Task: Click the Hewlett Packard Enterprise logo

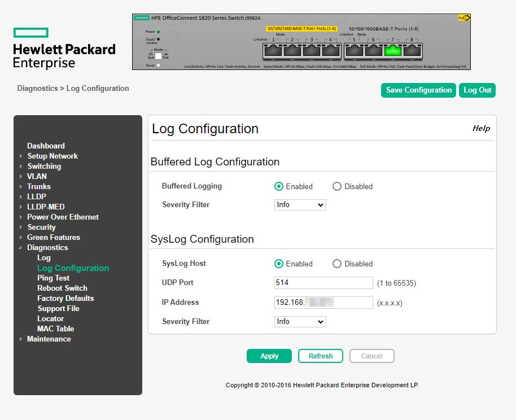Action: click(64, 49)
